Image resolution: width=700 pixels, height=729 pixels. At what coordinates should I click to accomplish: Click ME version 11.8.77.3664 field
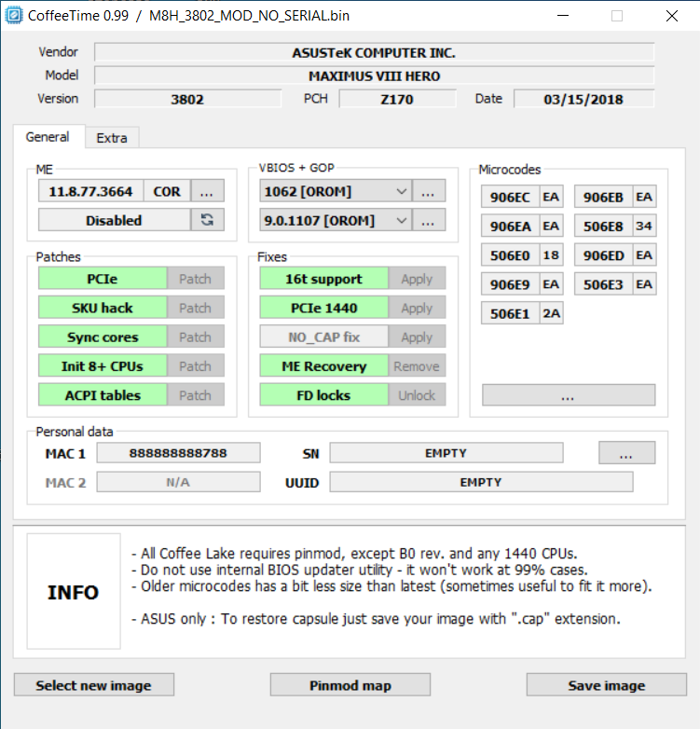[x=91, y=191]
